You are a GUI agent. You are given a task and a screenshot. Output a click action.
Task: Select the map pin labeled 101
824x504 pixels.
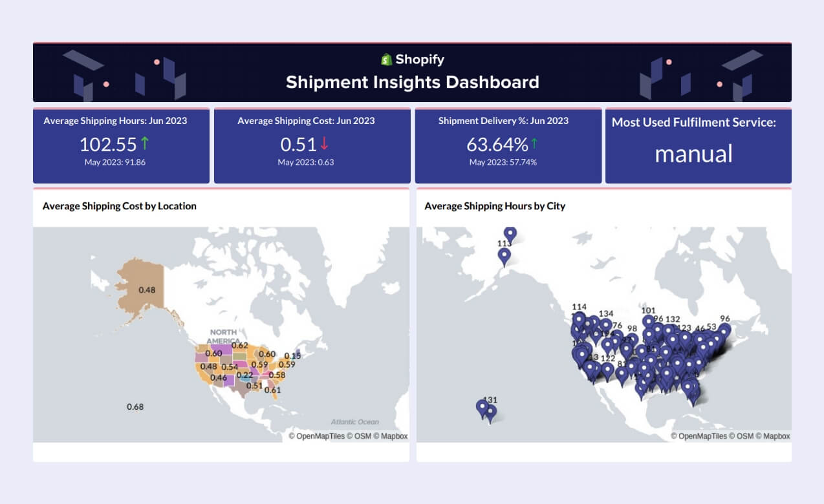coord(648,323)
